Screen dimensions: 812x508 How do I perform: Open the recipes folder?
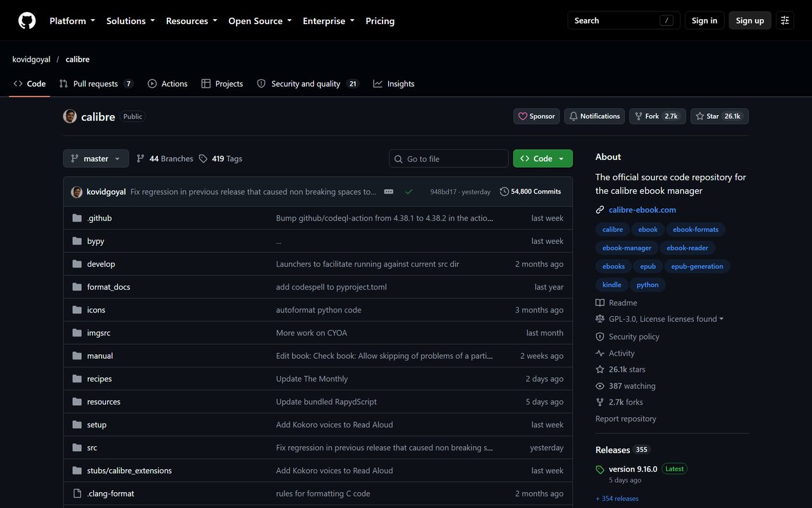click(100, 379)
